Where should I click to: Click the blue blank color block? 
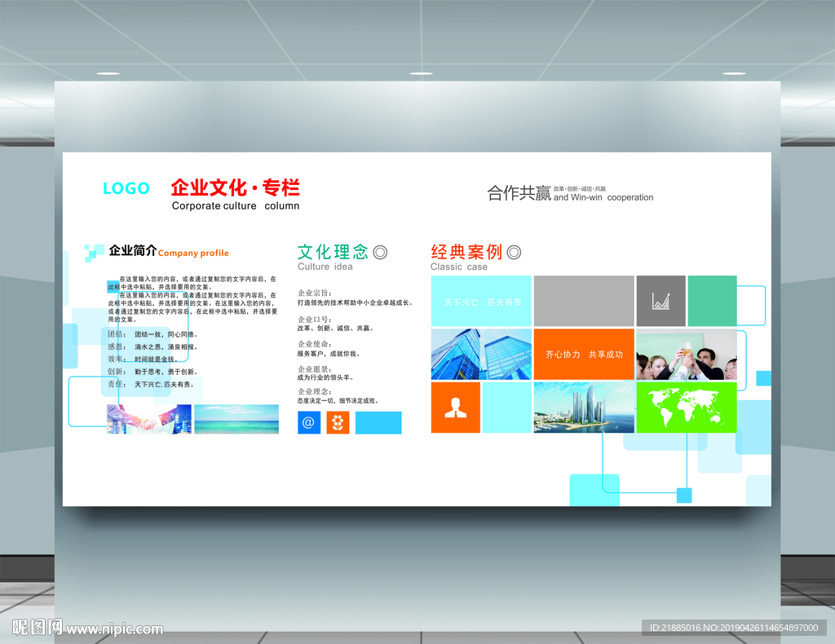click(x=378, y=423)
